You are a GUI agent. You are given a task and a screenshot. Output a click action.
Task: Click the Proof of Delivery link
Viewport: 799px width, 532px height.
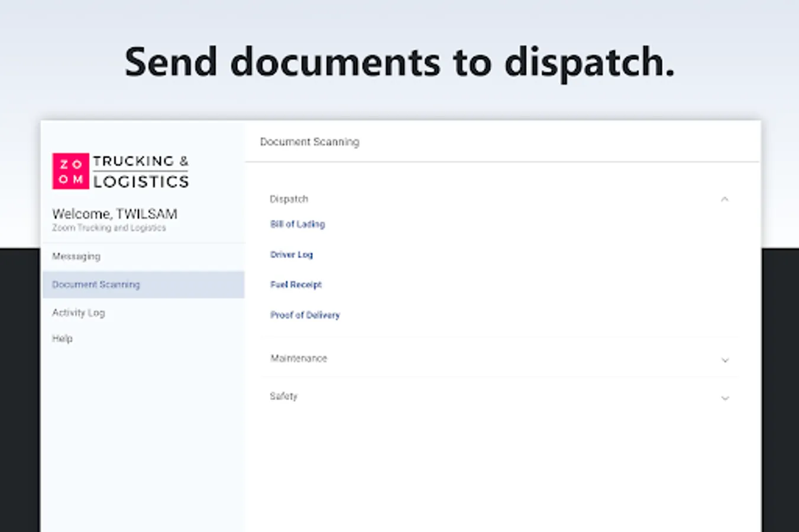(305, 315)
